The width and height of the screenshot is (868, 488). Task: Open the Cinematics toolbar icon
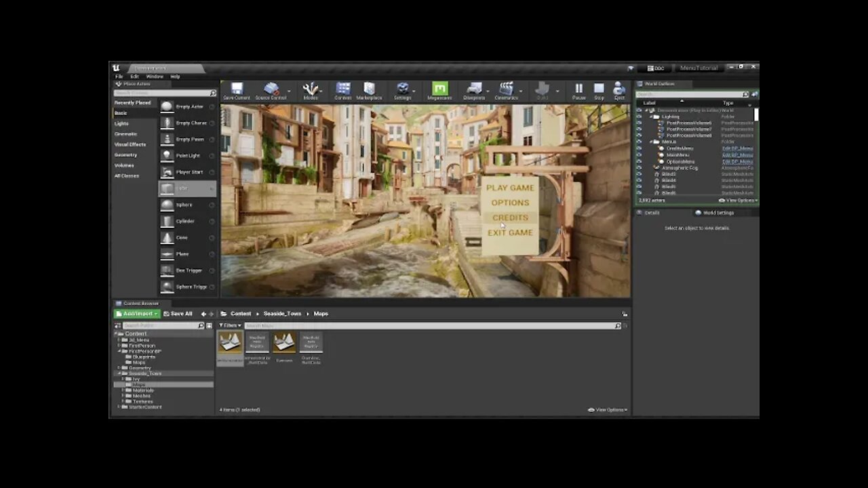[506, 91]
